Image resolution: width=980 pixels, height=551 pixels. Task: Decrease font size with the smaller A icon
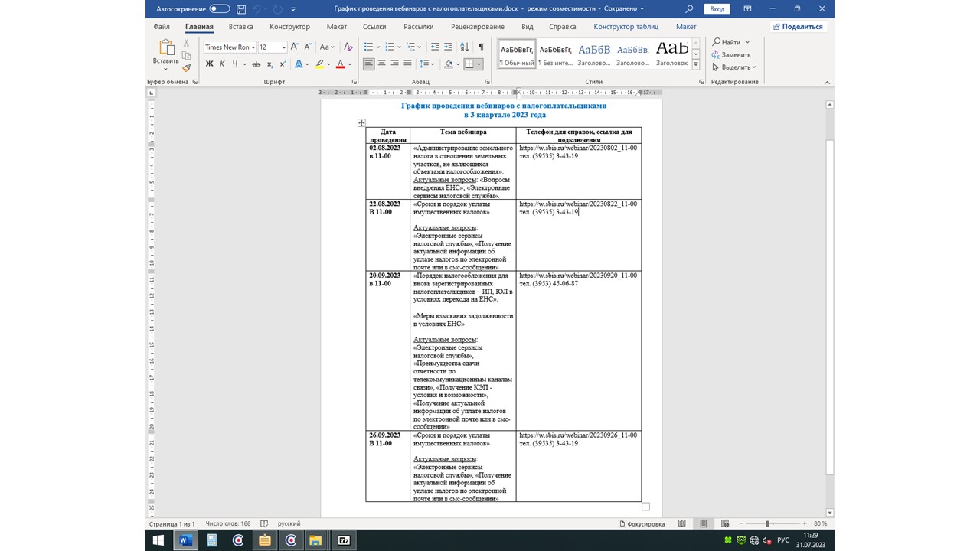[308, 47]
